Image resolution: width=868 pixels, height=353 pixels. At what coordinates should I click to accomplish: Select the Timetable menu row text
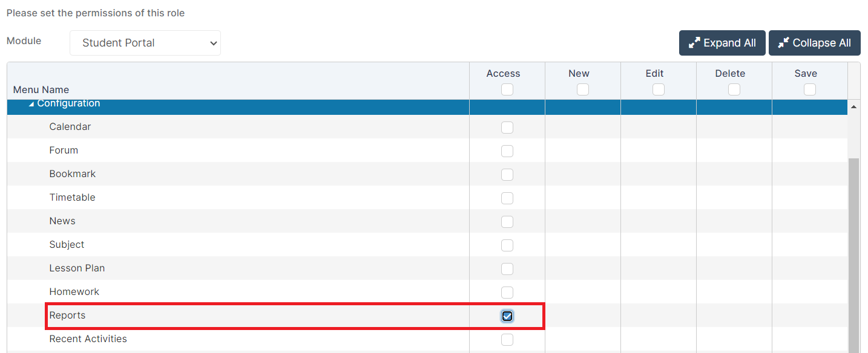point(73,198)
